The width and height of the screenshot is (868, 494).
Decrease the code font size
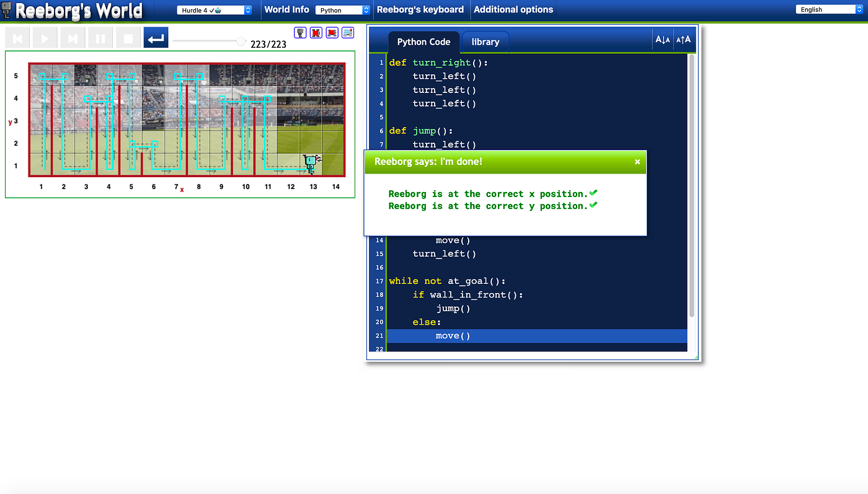663,39
